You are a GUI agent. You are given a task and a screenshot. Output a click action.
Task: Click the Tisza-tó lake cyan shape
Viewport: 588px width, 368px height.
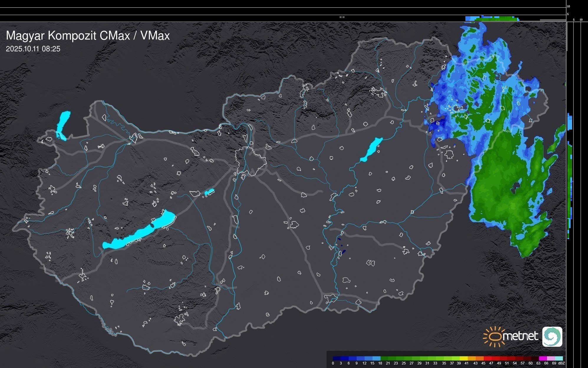(371, 150)
